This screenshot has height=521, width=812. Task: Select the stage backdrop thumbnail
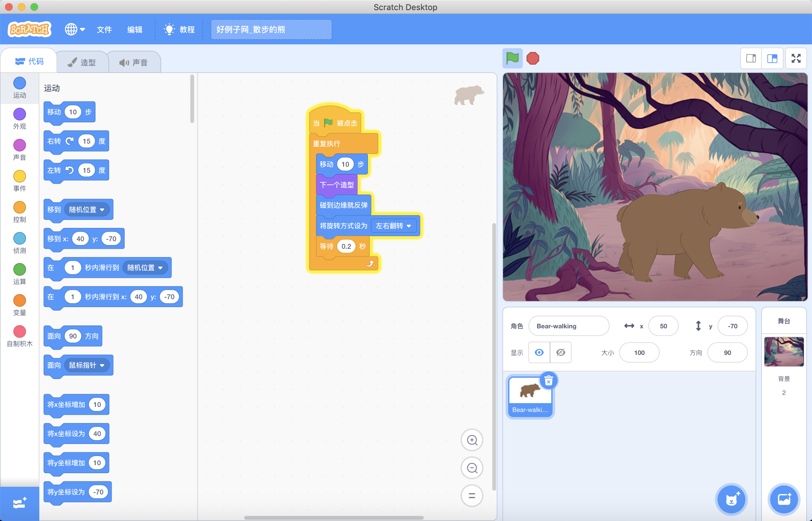click(783, 351)
